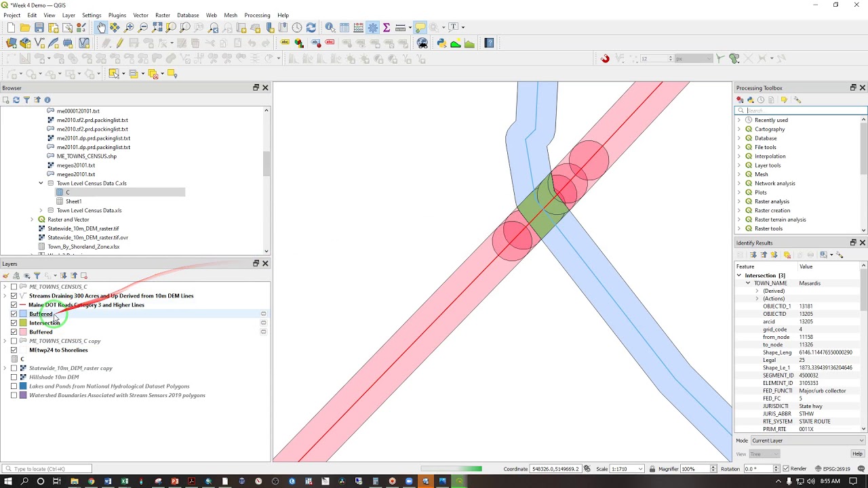Click the Help icon in toolbar
This screenshot has height=488, width=868.
click(490, 43)
